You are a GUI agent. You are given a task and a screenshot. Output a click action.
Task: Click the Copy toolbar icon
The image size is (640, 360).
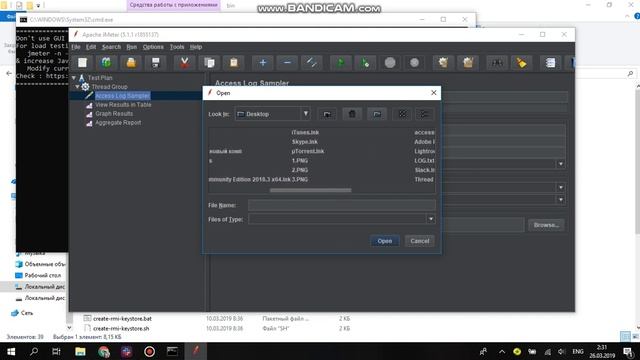(209, 63)
